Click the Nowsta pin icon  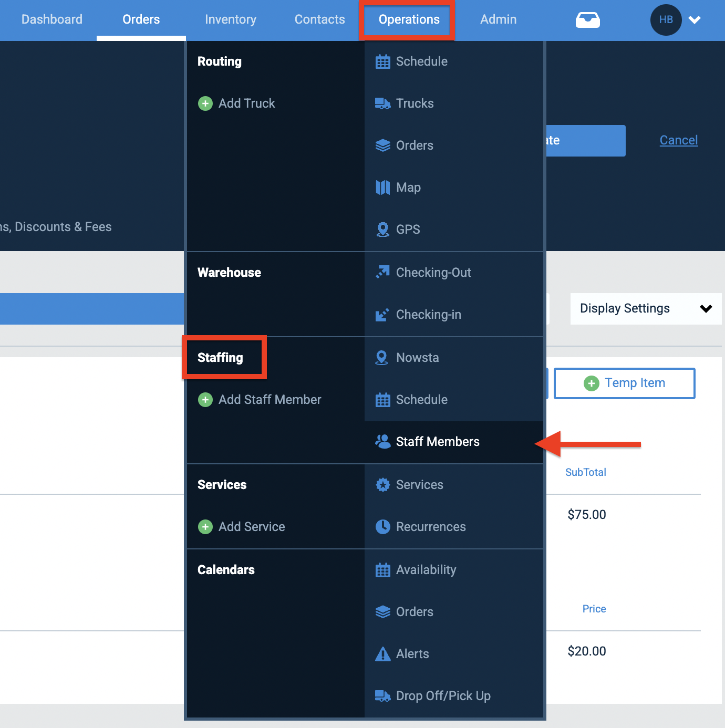[x=381, y=358]
